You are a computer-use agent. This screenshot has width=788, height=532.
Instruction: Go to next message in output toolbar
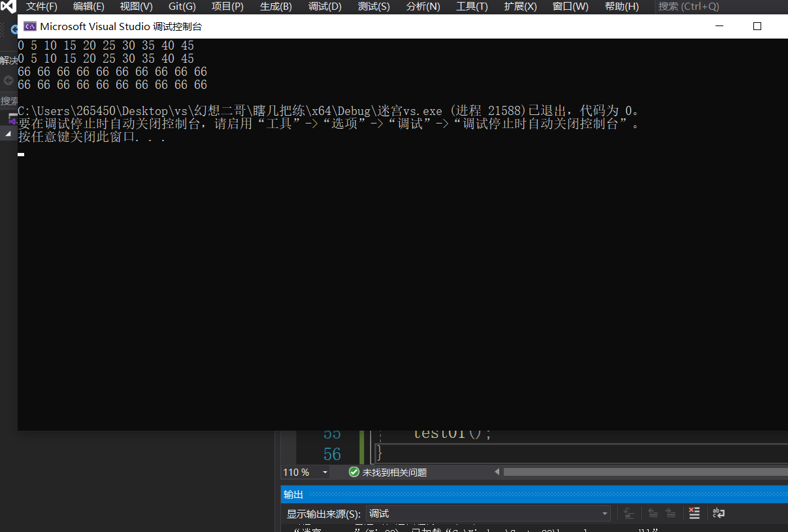tap(671, 513)
